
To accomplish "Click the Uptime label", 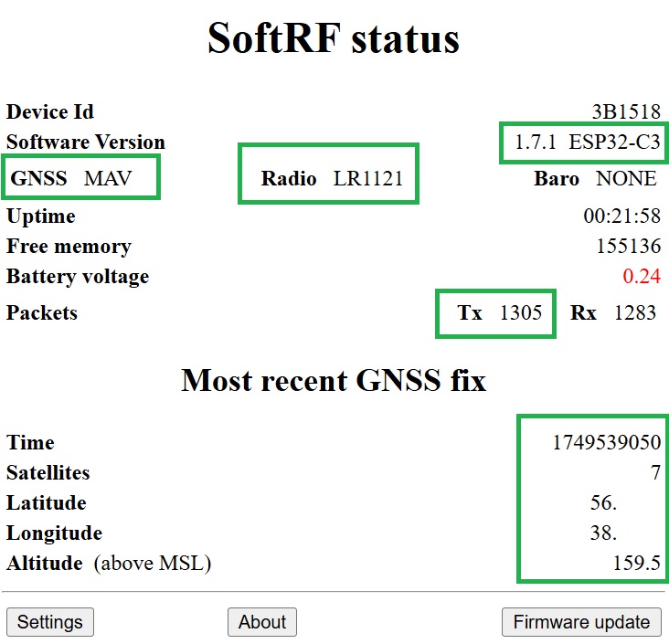I will pos(41,216).
